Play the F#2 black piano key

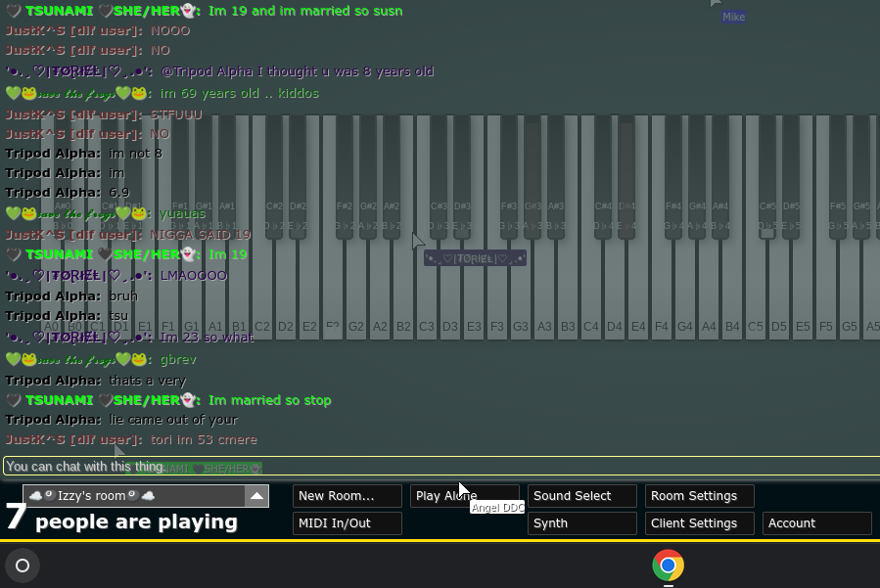(344, 177)
